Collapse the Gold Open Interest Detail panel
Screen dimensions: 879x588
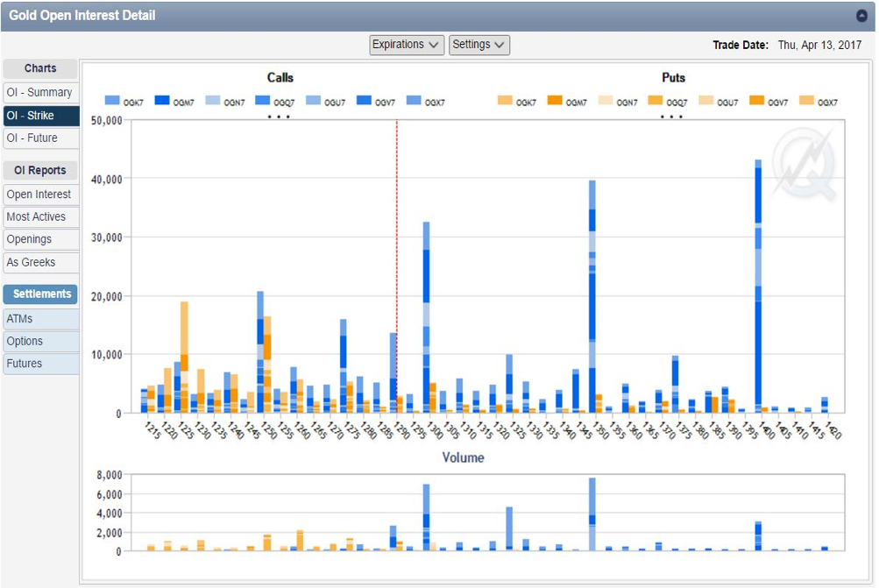click(861, 16)
